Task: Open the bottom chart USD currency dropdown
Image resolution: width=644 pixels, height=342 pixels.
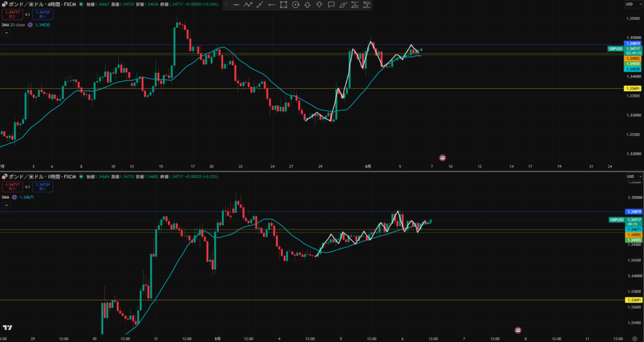Action: 633,177
